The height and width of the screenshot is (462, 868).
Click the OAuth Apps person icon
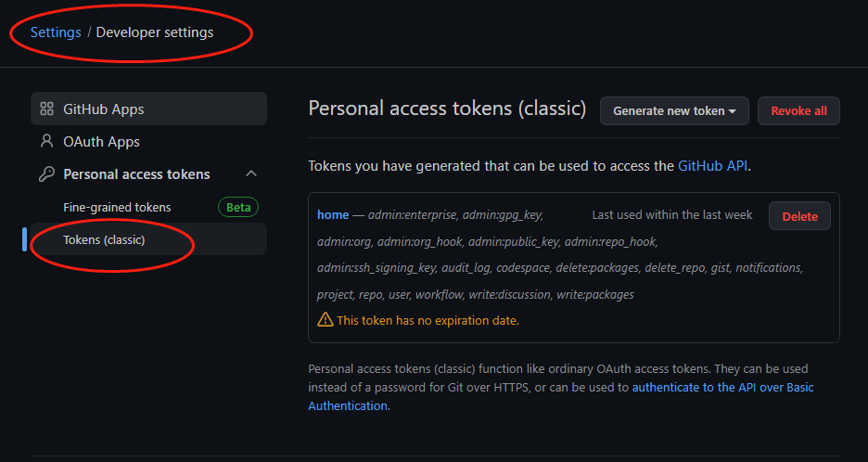coord(47,141)
